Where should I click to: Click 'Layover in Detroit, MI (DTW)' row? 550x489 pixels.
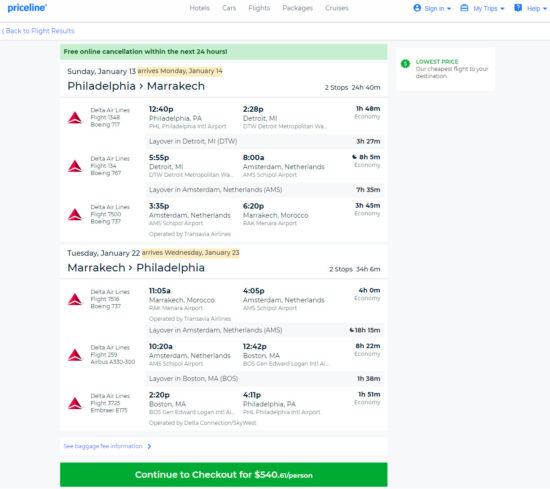point(264,141)
